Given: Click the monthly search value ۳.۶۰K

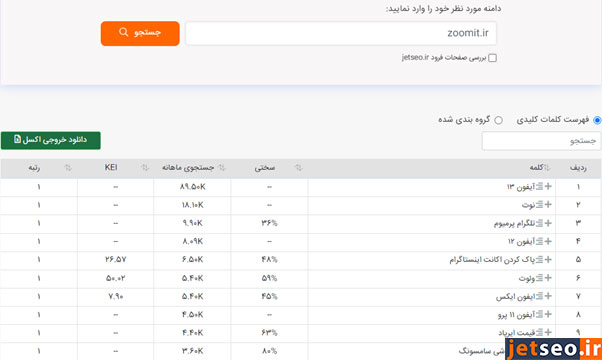Looking at the screenshot, I should (193, 351).
